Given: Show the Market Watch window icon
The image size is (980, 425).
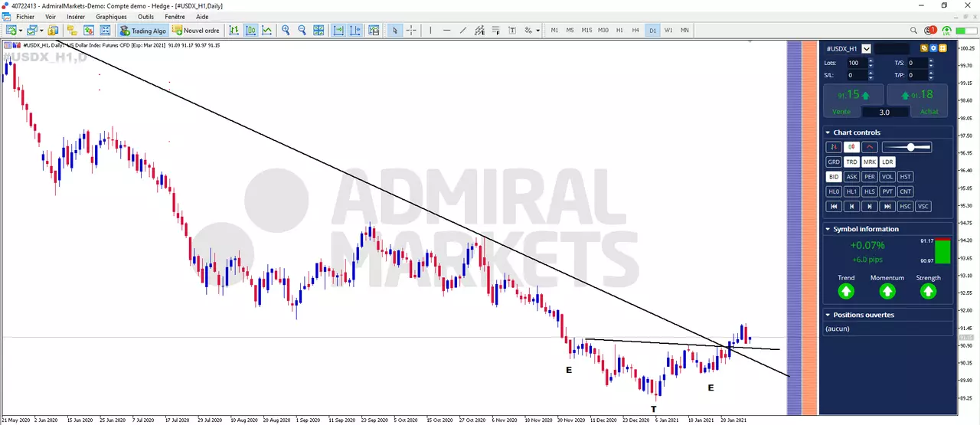Looking at the screenshot, I should click(x=52, y=31).
